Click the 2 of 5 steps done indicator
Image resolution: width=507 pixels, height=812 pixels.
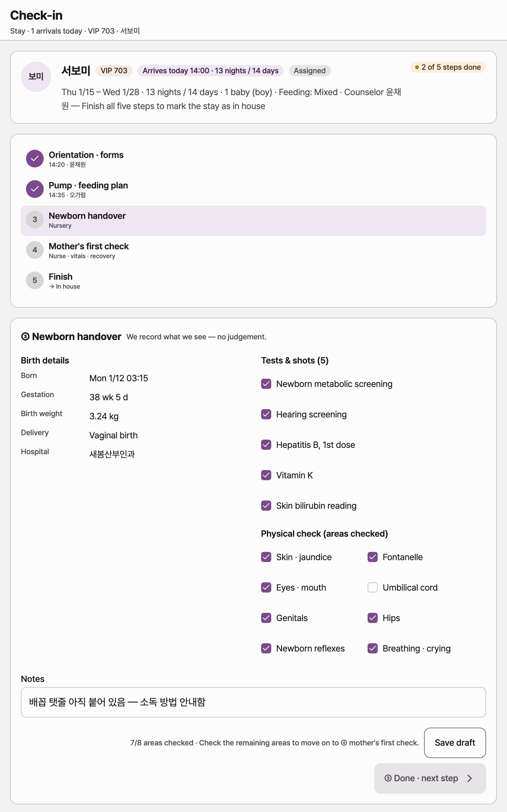[448, 67]
